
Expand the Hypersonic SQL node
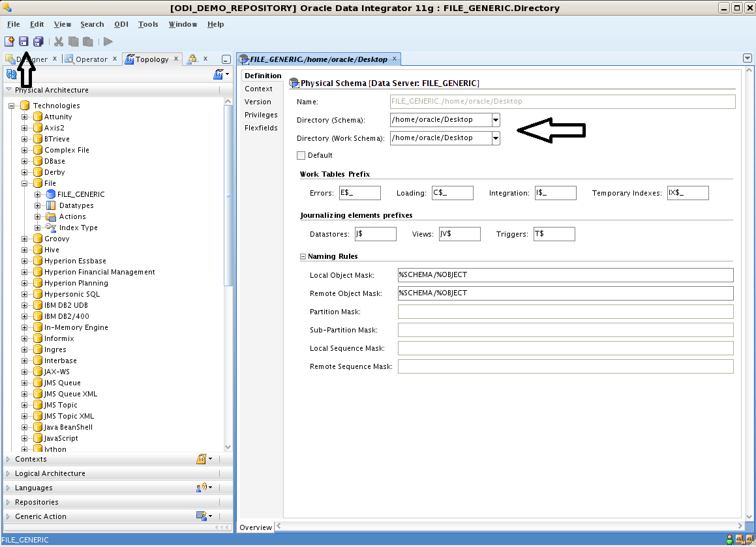25,294
